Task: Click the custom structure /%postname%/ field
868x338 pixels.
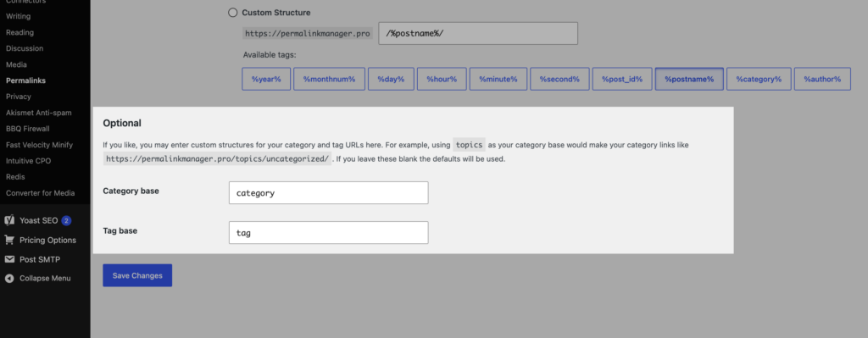Action: tap(478, 33)
